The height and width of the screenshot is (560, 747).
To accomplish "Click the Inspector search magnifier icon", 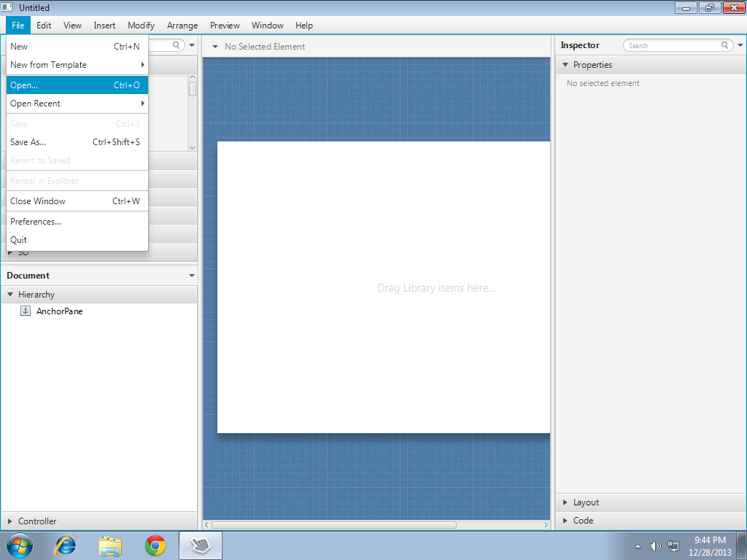I will pyautogui.click(x=724, y=45).
